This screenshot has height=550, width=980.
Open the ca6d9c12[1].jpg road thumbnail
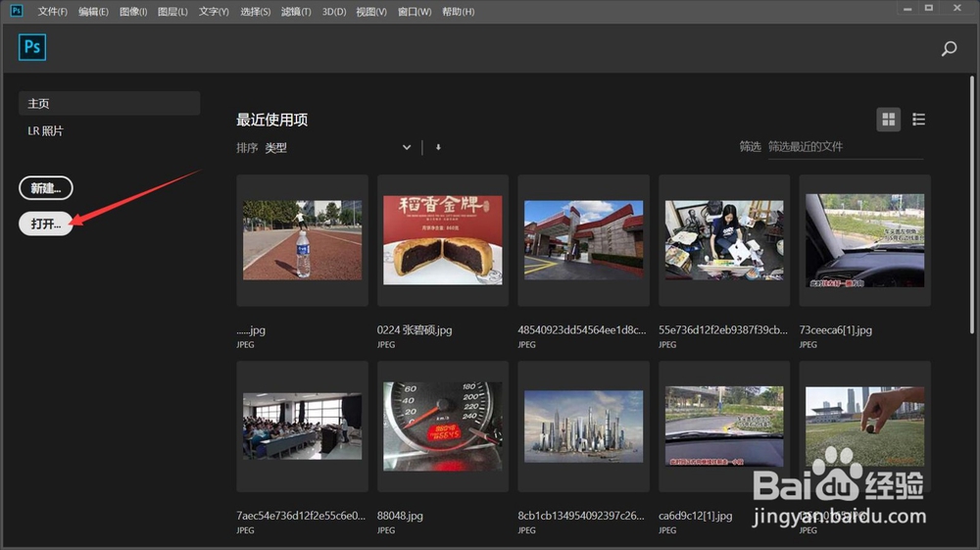pyautogui.click(x=724, y=426)
